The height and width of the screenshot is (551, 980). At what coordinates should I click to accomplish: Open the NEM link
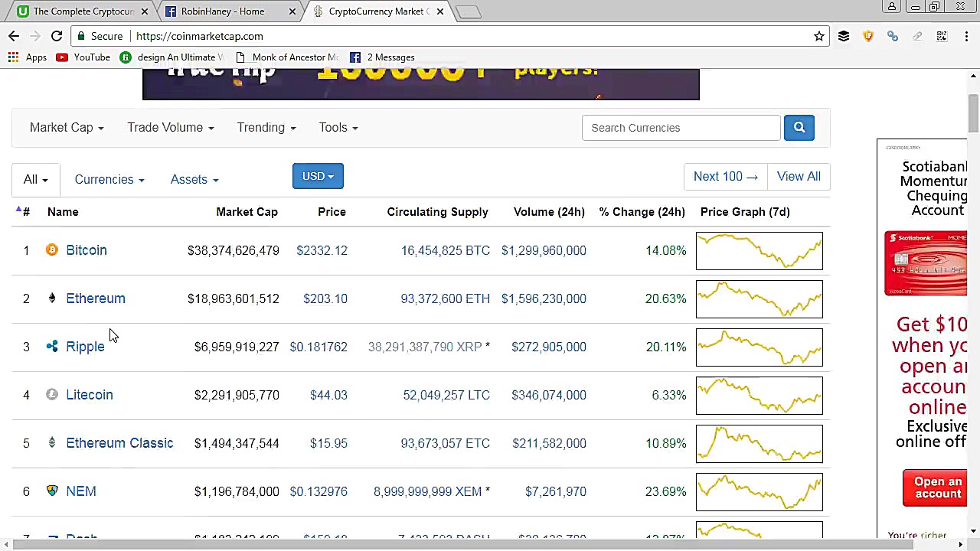(81, 491)
